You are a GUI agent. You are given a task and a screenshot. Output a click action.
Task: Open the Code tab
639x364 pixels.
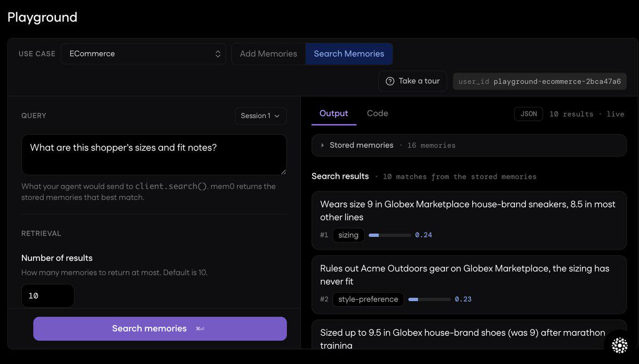coord(378,113)
